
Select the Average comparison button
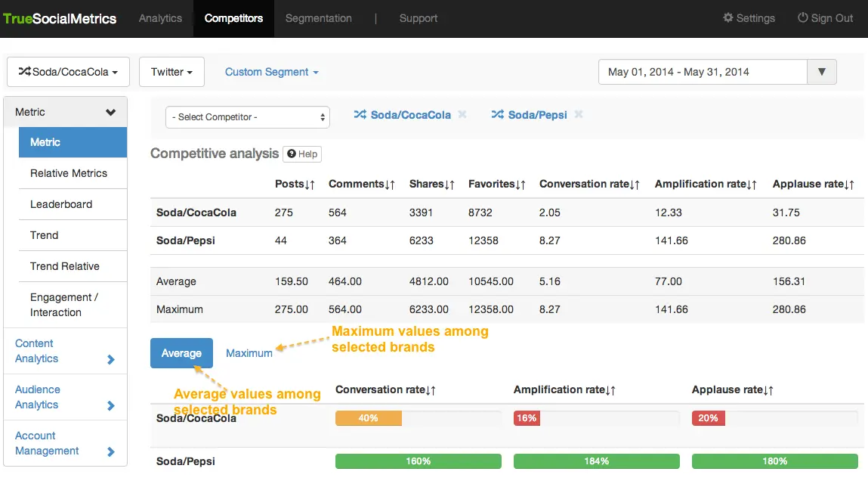pos(181,353)
